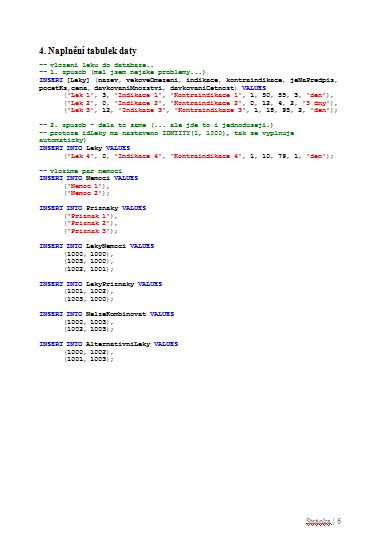Click the table name "LekyNemoci"
The height and width of the screenshot is (554, 385).
tap(106, 246)
